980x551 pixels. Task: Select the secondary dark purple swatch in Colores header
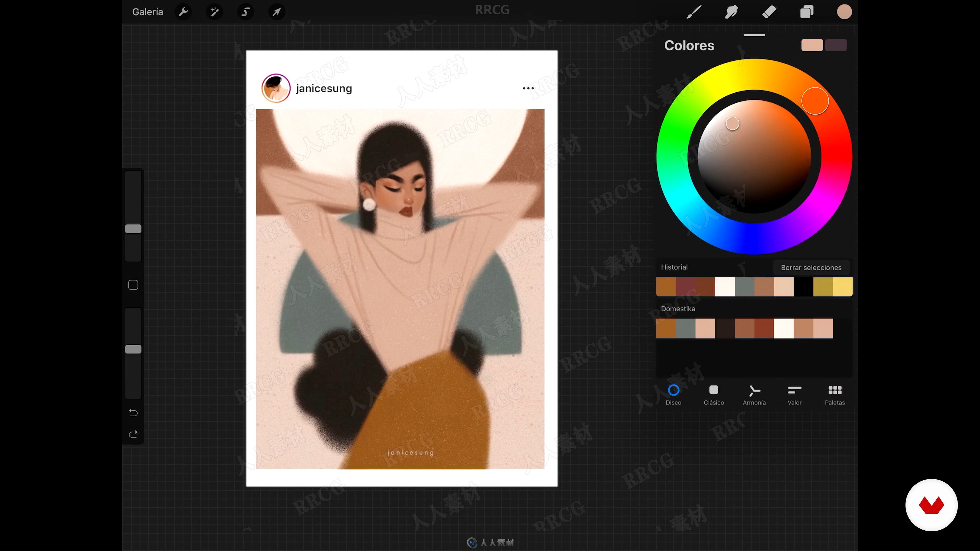(x=836, y=45)
